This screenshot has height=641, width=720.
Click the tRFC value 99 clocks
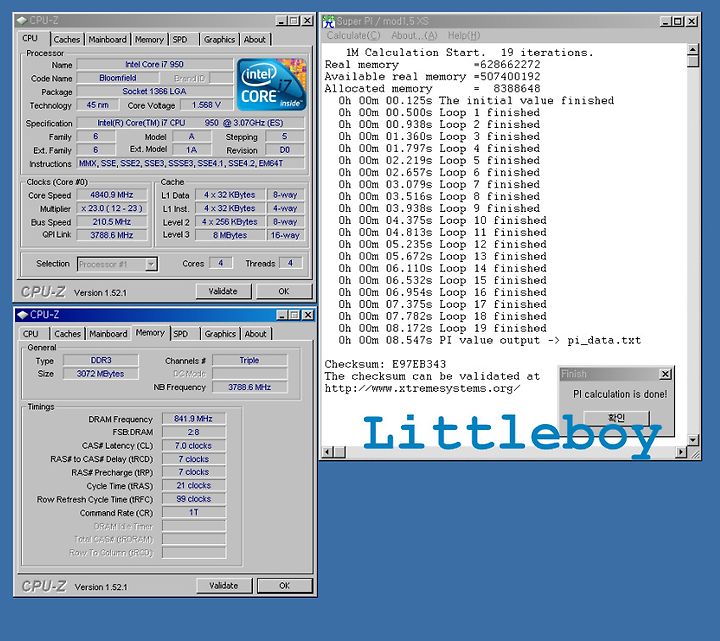click(x=193, y=499)
